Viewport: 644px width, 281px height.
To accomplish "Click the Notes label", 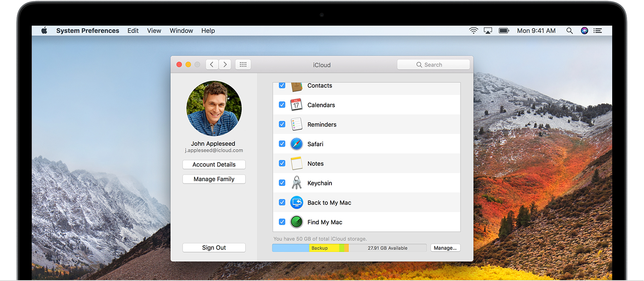I will click(x=315, y=163).
